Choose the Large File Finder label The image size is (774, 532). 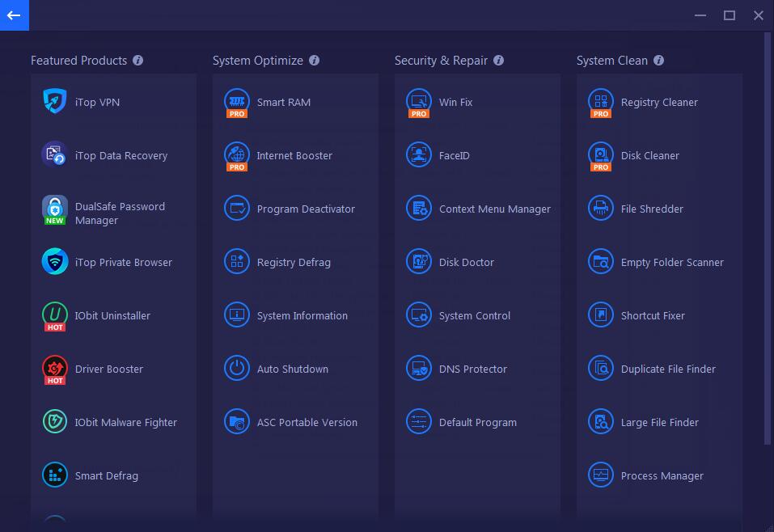point(659,422)
